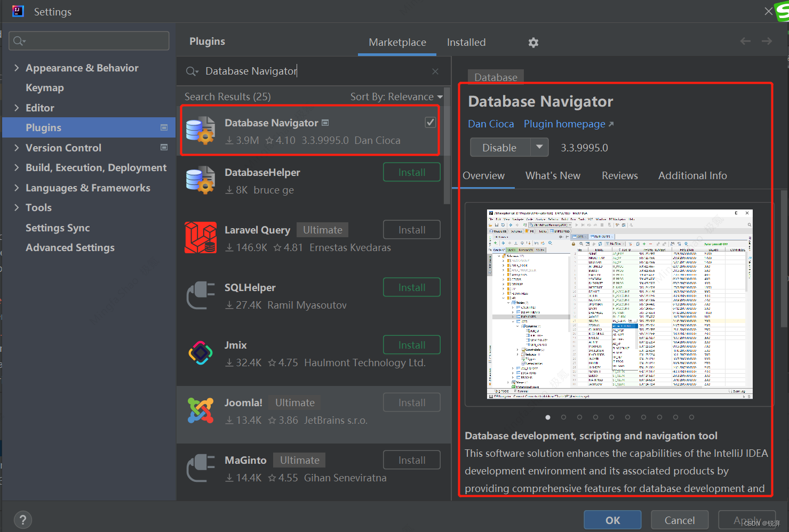
Task: Open the Reviews tab
Action: point(620,175)
